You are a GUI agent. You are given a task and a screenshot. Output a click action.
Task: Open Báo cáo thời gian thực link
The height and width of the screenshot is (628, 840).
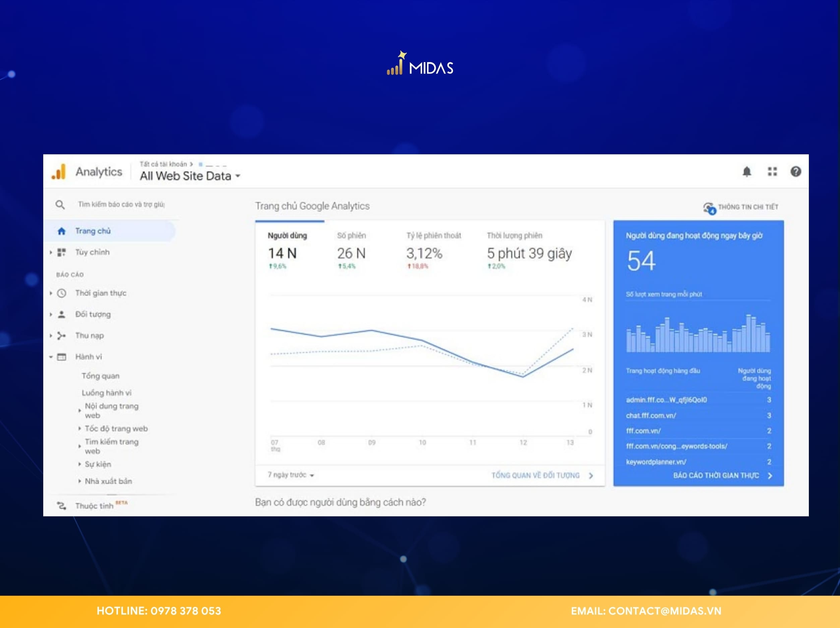tap(723, 476)
